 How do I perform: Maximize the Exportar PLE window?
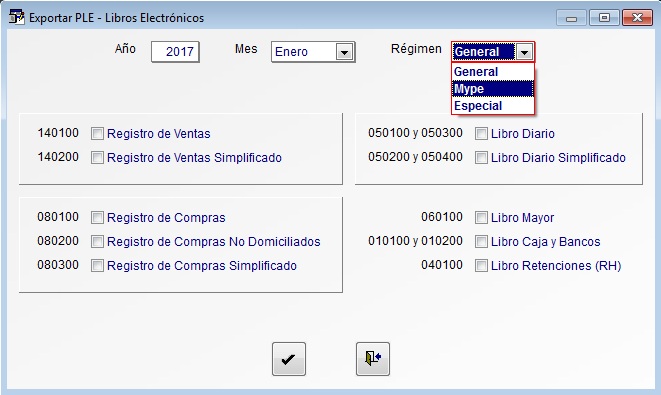coord(604,18)
